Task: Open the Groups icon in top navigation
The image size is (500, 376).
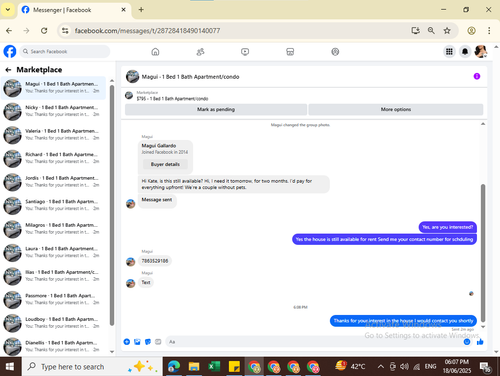Action: pos(335,52)
